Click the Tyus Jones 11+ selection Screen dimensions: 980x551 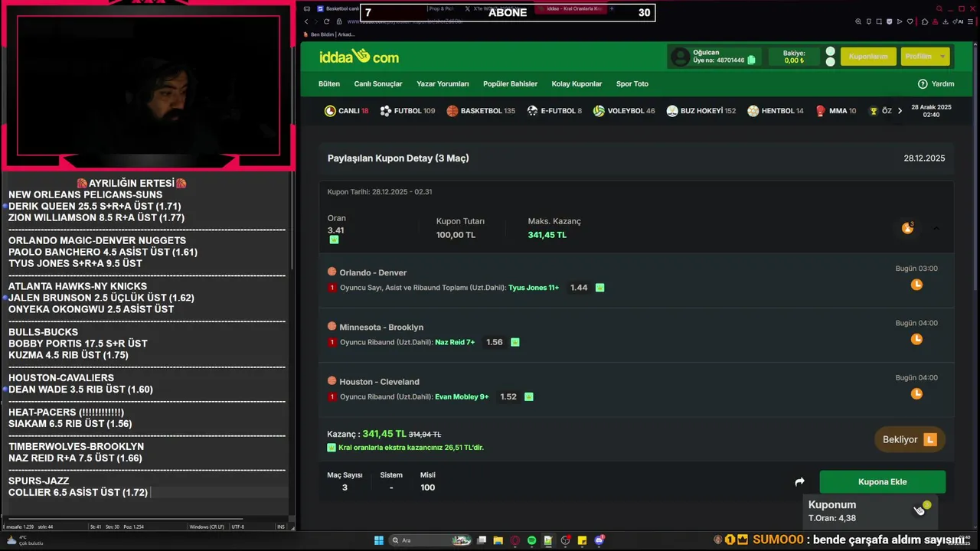(534, 288)
